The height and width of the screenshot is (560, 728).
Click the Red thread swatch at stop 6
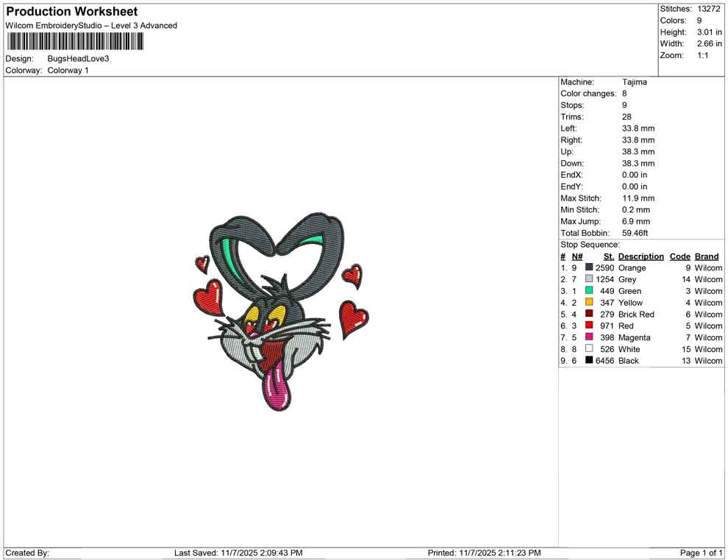(588, 326)
